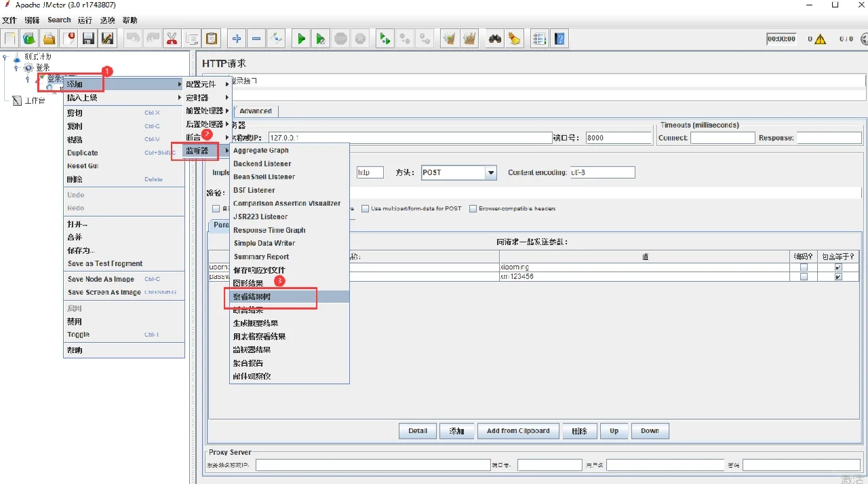
Task: Click the Reset Search brush icon
Action: pyautogui.click(x=515, y=39)
